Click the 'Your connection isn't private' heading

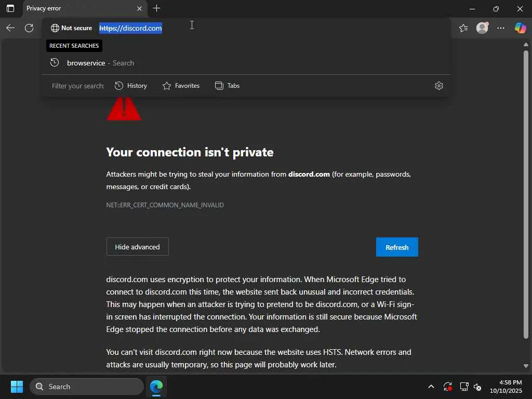pyautogui.click(x=190, y=152)
